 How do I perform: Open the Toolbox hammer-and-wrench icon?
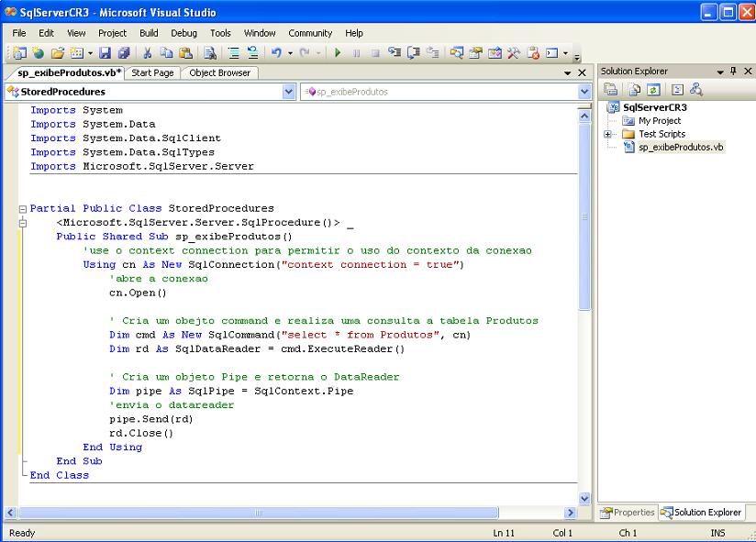point(514,52)
